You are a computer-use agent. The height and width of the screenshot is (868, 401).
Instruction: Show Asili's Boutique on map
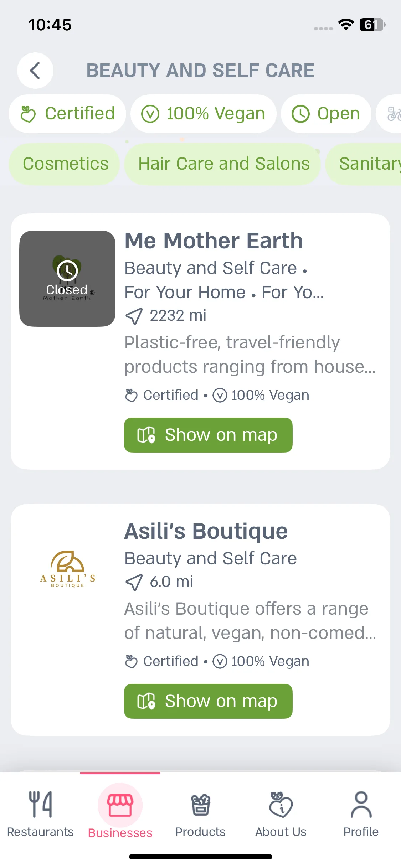[x=208, y=701]
